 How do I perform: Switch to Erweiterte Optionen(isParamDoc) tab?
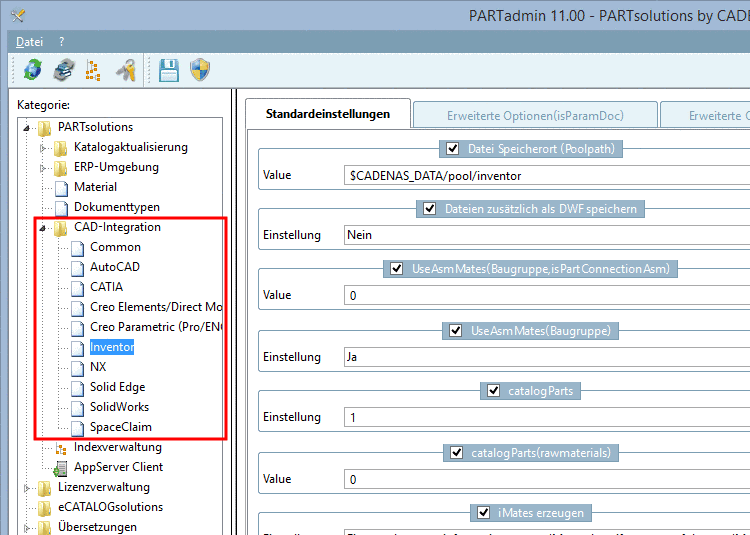tap(535, 116)
